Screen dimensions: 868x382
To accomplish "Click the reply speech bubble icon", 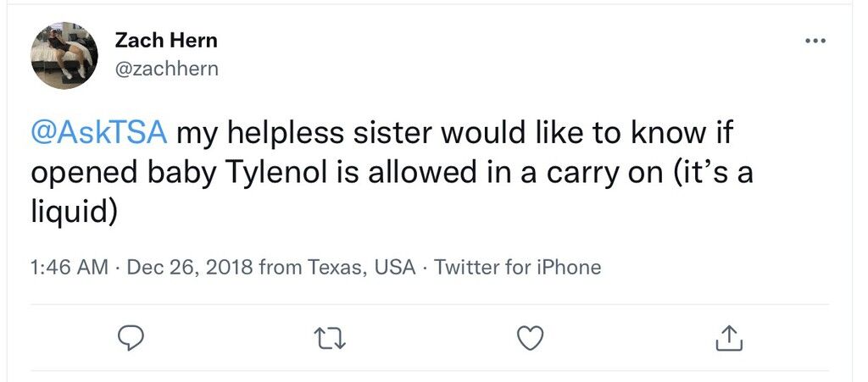I will coord(131,338).
